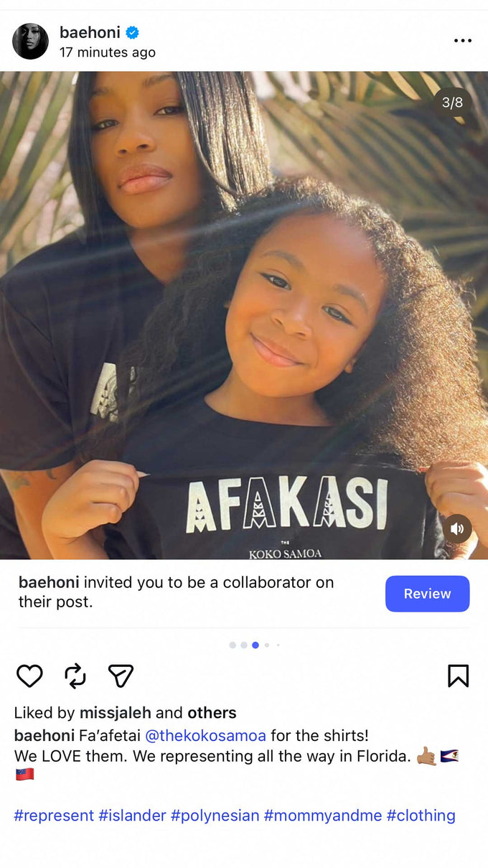This screenshot has height=868, width=488.
Task: Show others who liked the post
Action: (x=212, y=713)
